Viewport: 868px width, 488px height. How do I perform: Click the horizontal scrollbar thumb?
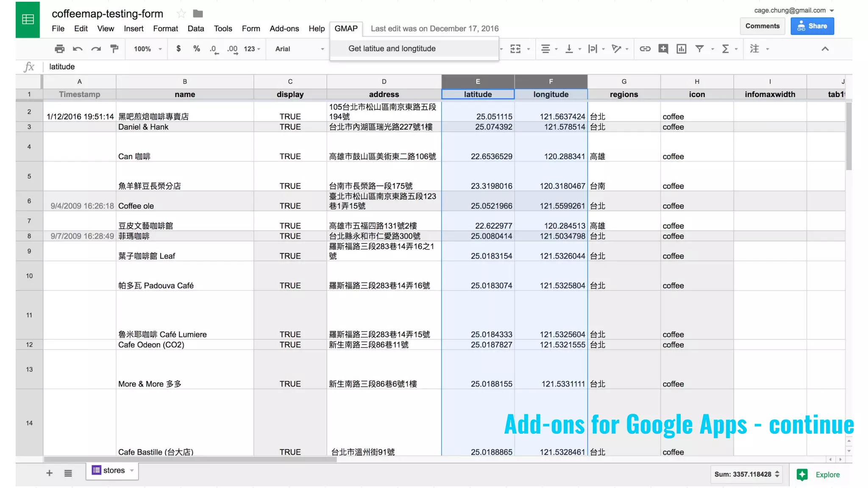[x=190, y=459]
